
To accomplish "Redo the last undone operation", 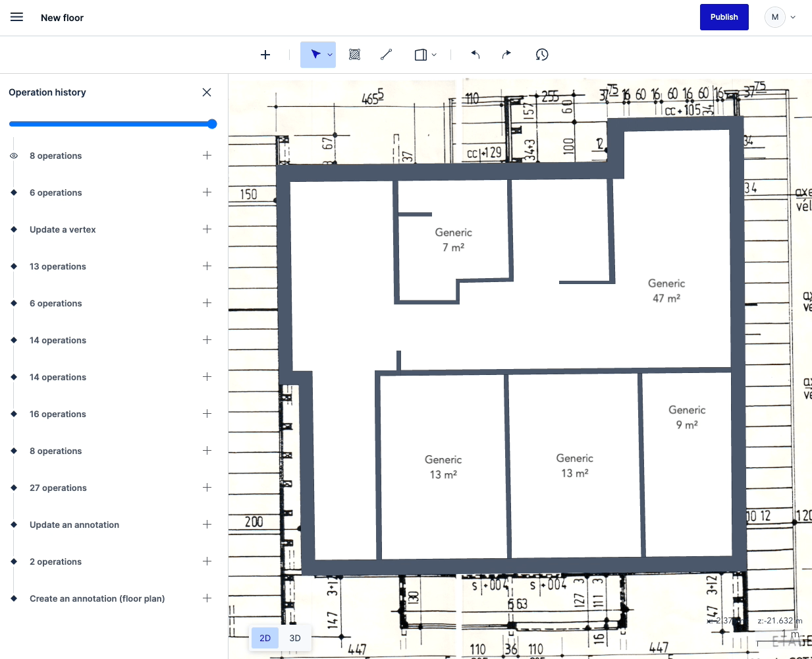I will tap(506, 55).
